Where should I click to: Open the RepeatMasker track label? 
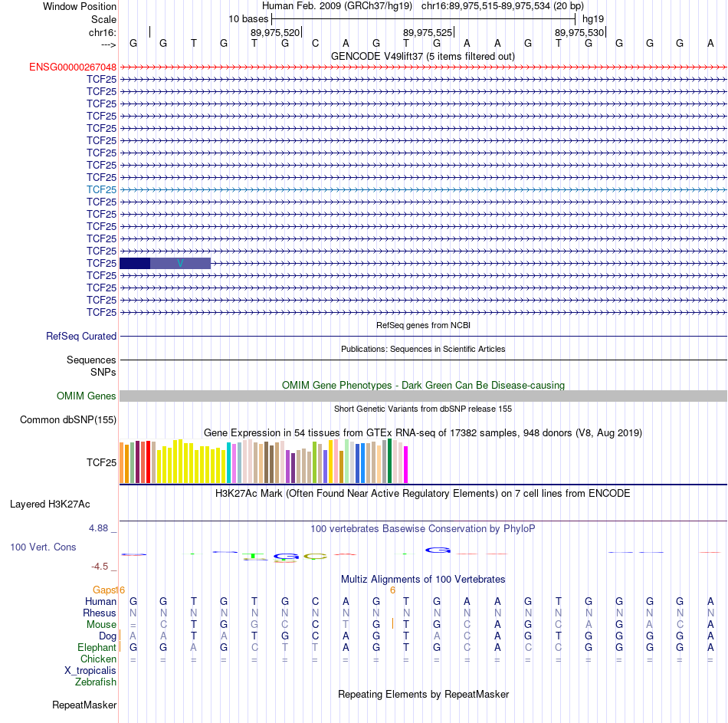coord(84,705)
